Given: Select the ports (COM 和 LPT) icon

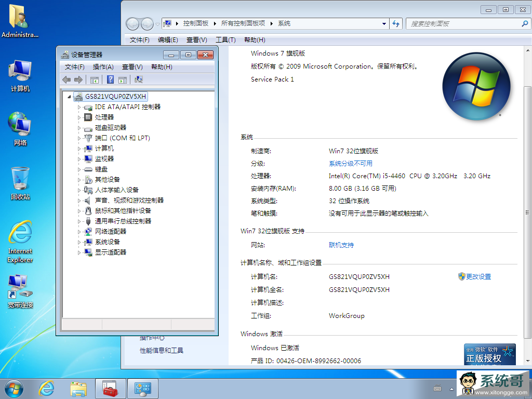Looking at the screenshot, I should pos(88,138).
